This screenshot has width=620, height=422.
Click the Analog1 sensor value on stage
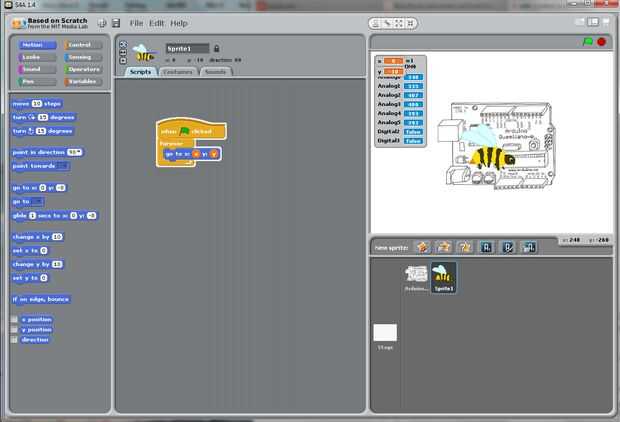pyautogui.click(x=414, y=86)
